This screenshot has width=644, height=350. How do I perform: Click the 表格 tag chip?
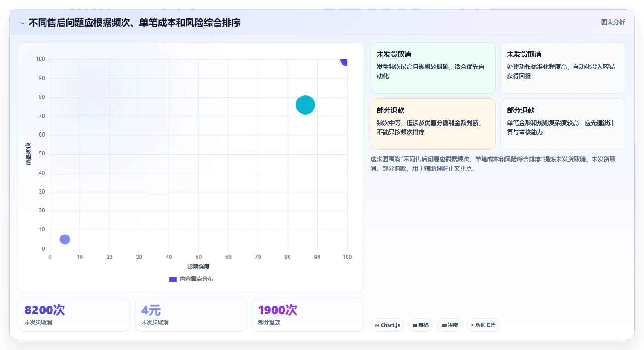(x=420, y=325)
